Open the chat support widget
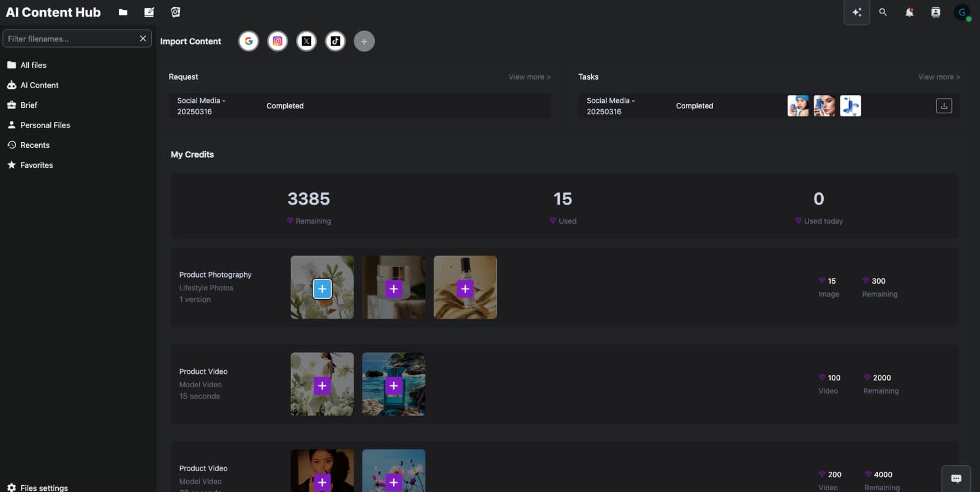This screenshot has height=492, width=980. pos(956,479)
